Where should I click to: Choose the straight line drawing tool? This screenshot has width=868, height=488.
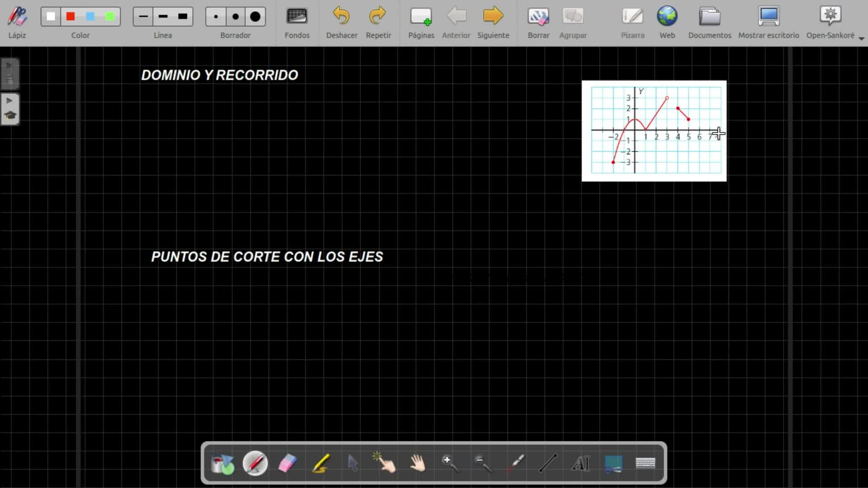pyautogui.click(x=548, y=463)
